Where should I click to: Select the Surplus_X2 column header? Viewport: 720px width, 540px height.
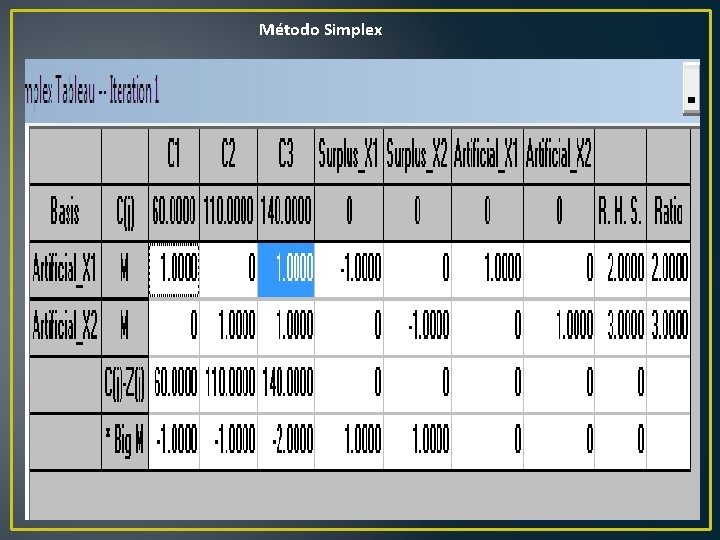pos(417,156)
